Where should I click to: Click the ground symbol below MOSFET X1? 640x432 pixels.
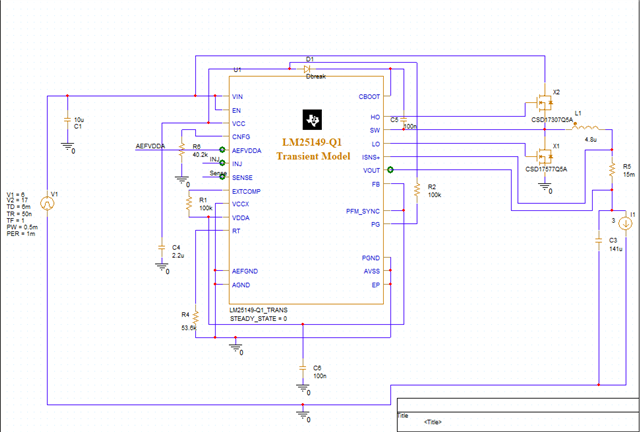(545, 187)
